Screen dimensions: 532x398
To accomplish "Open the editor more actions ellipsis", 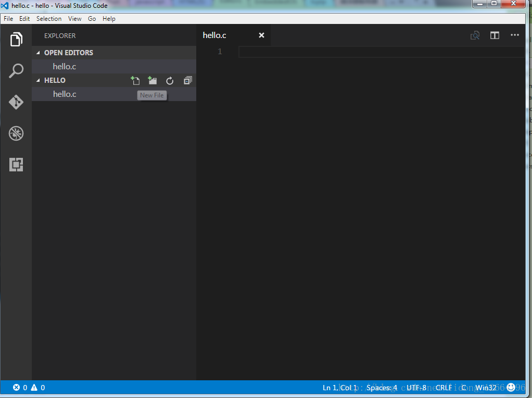I will coord(515,35).
